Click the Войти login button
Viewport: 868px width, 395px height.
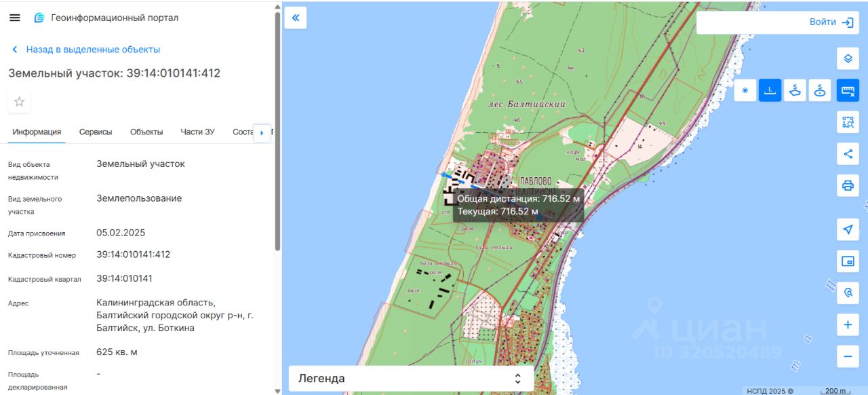(831, 22)
